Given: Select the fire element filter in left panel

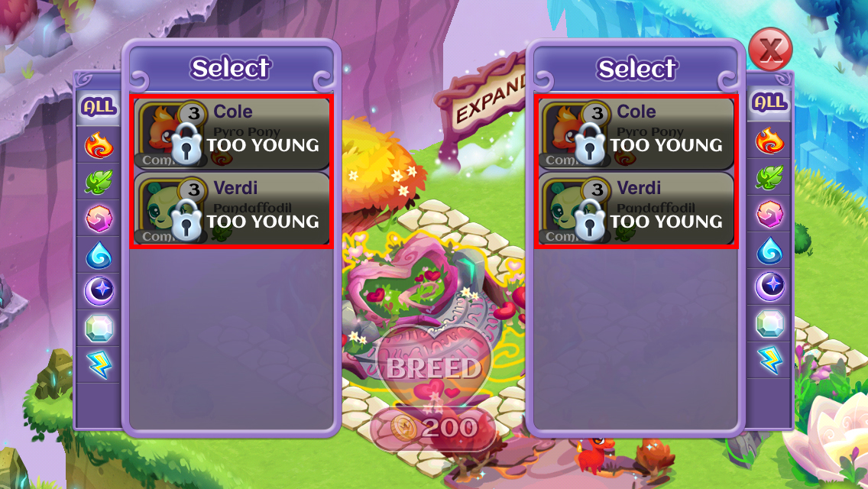Looking at the screenshot, I should [99, 145].
